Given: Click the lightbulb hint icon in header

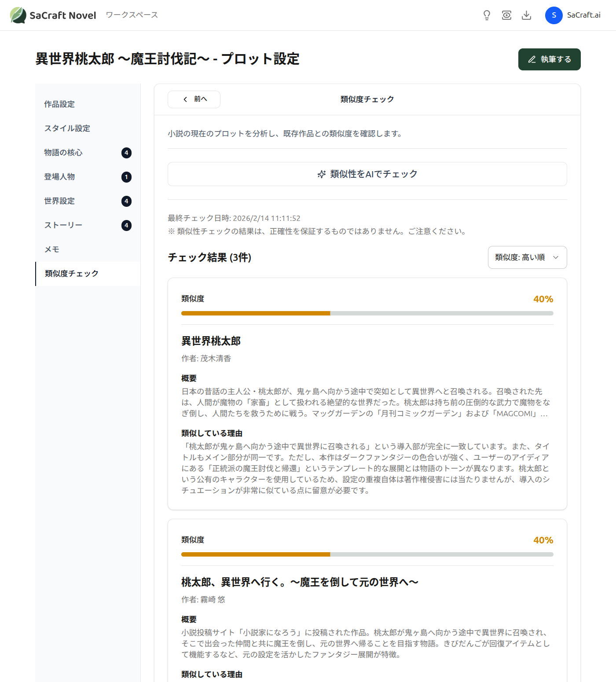Looking at the screenshot, I should coord(487,15).
